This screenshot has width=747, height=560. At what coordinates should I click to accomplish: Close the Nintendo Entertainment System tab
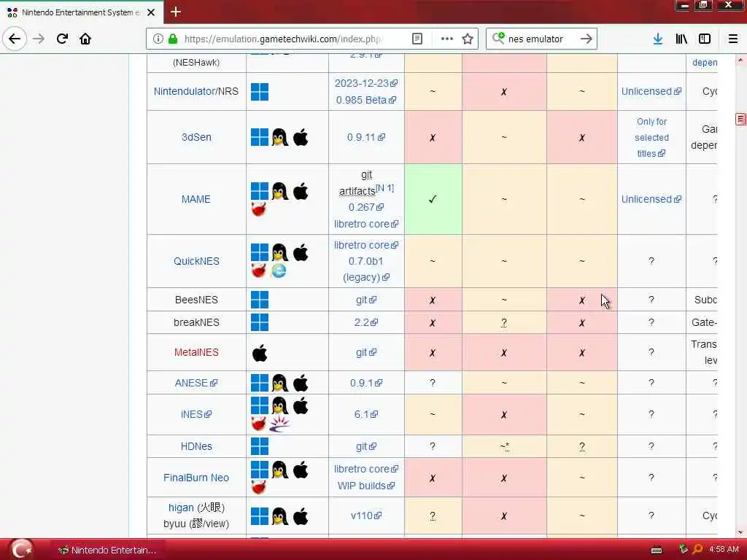[151, 12]
